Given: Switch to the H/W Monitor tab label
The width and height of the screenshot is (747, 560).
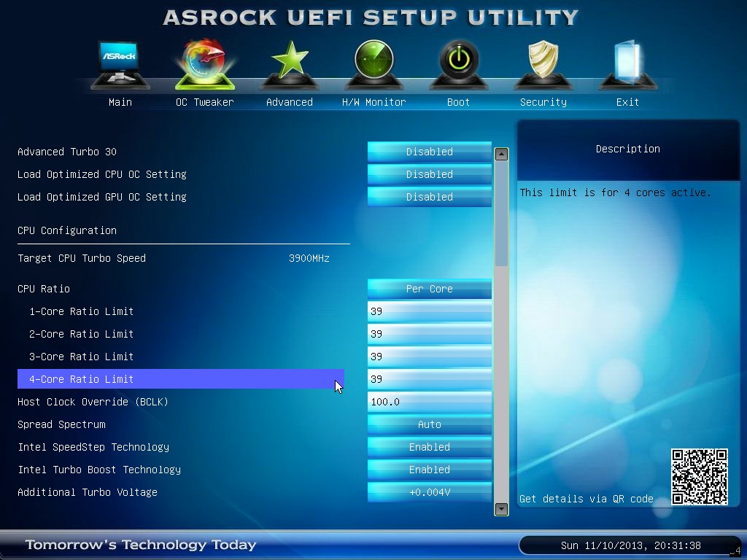Looking at the screenshot, I should pos(374,102).
